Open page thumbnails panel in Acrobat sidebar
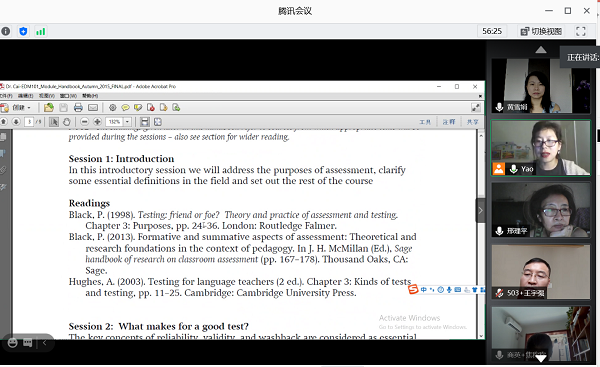The width and height of the screenshot is (600, 367). pos(3,137)
